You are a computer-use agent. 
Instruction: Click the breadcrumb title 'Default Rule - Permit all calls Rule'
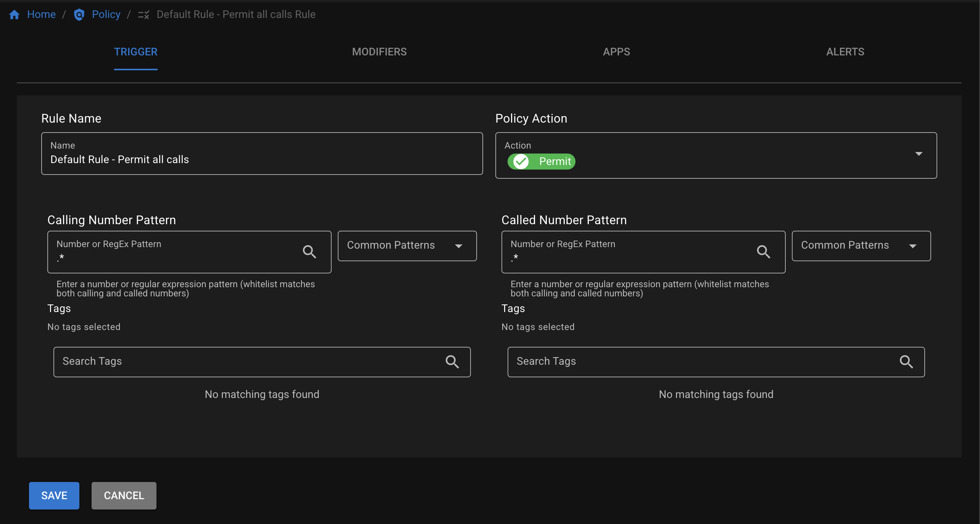[236, 15]
